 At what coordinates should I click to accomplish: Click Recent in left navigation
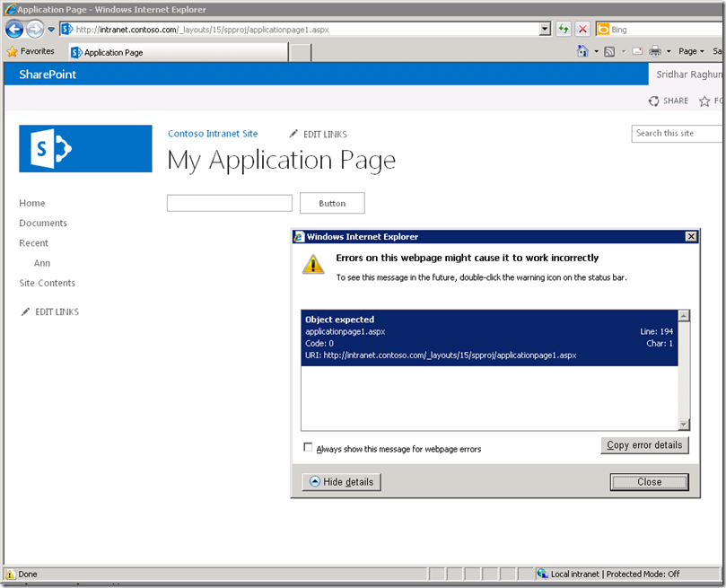(x=33, y=243)
